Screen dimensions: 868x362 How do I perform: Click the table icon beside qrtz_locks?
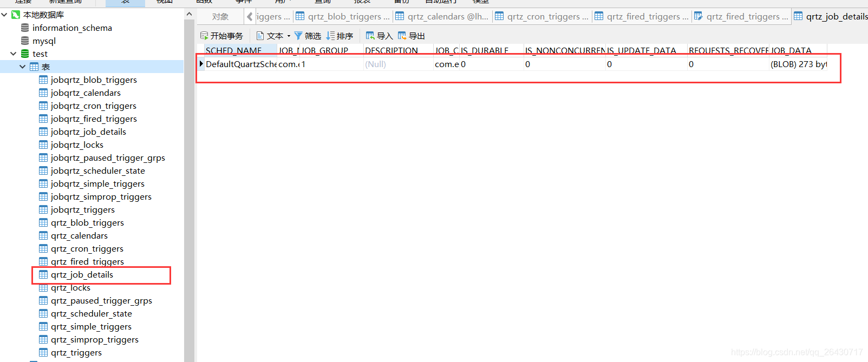[x=43, y=287]
